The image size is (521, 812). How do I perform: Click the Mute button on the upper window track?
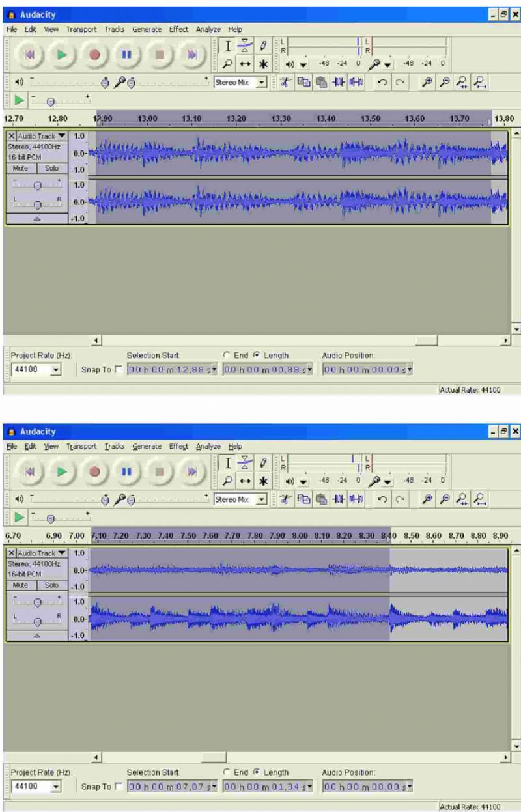[x=20, y=168]
